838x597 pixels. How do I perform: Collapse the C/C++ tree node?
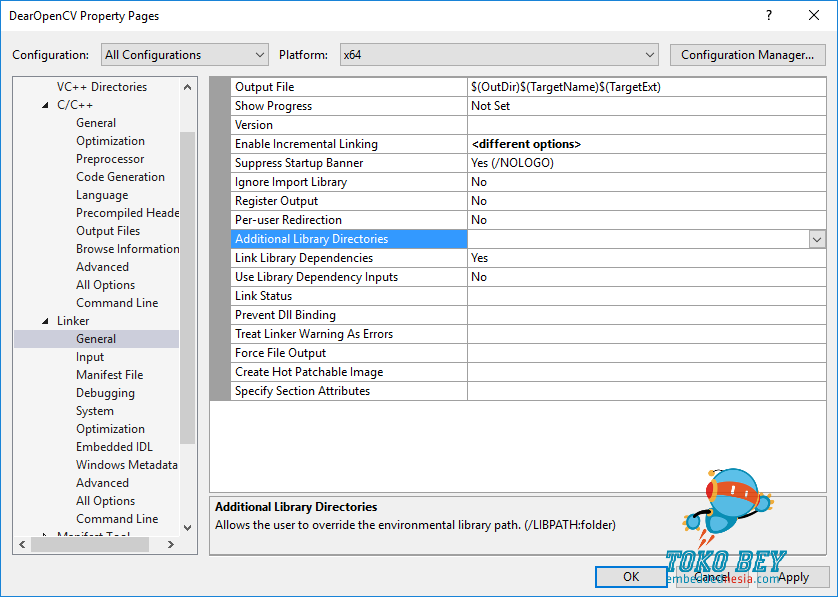click(x=45, y=105)
